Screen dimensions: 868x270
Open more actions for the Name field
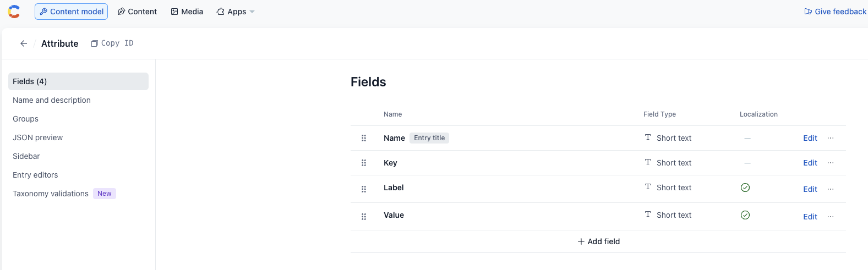click(x=831, y=138)
